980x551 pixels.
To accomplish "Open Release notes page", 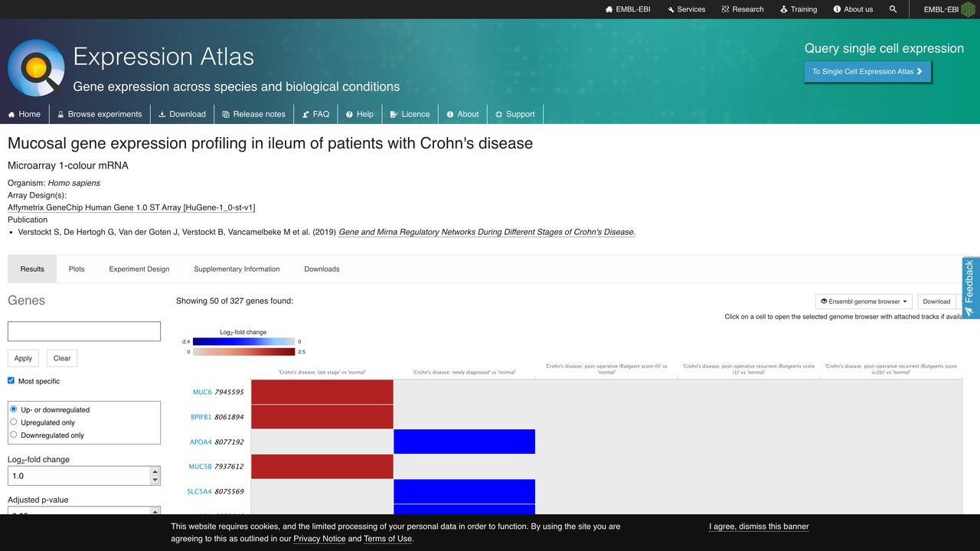I will [x=253, y=114].
